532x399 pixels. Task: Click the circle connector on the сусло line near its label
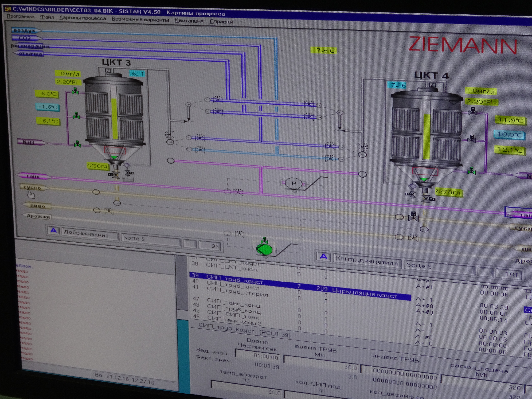[x=96, y=192]
